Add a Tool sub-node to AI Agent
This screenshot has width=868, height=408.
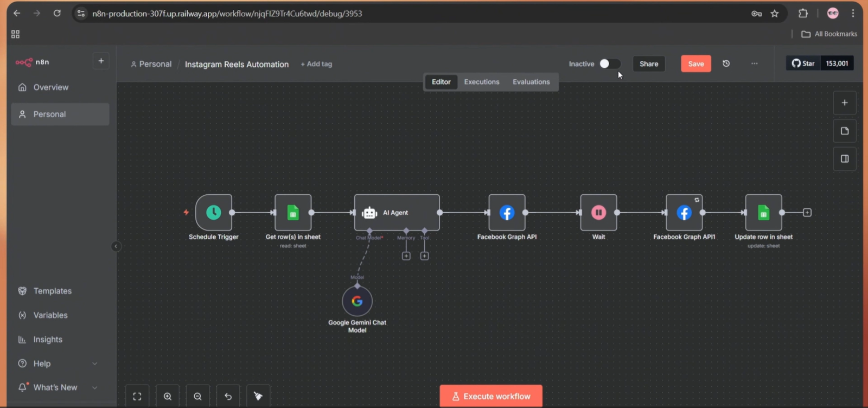[424, 256]
